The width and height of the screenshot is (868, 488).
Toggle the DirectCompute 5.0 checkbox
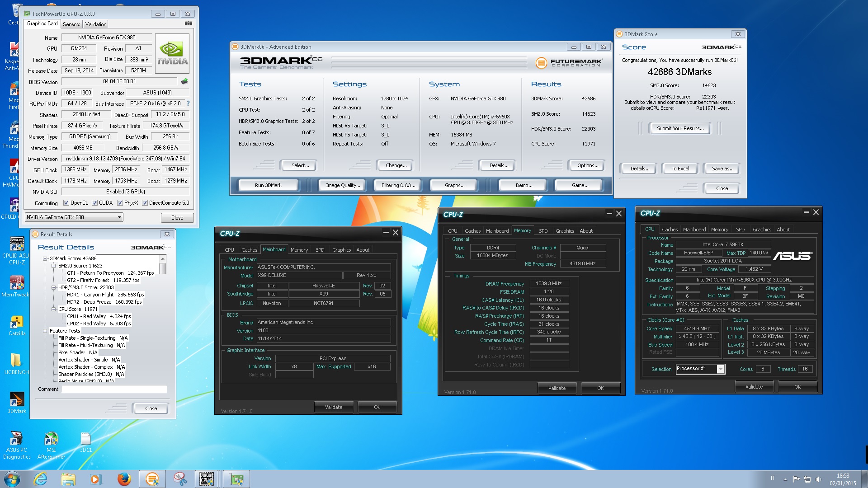[145, 203]
